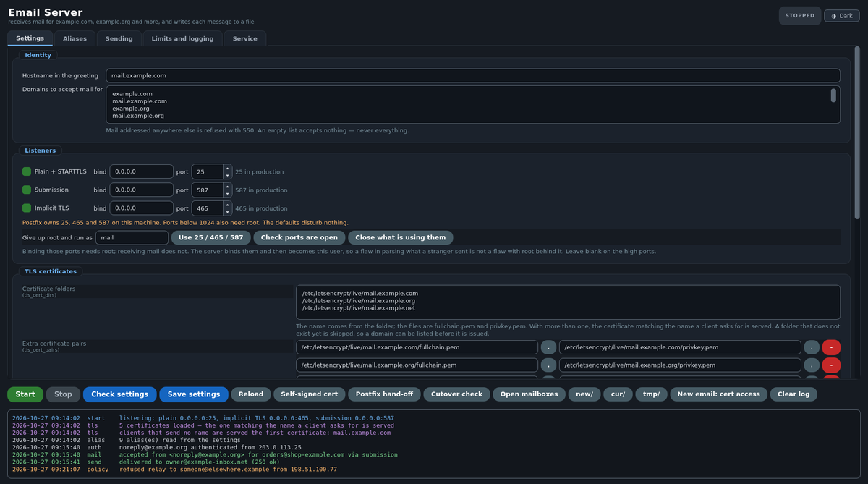Image resolution: width=868 pixels, height=484 pixels.
Task: Click the Reload button
Action: [x=251, y=394]
